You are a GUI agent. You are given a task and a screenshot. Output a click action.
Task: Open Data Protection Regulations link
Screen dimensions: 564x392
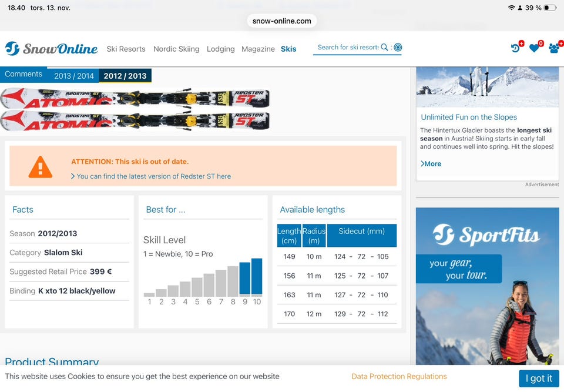coord(399,376)
